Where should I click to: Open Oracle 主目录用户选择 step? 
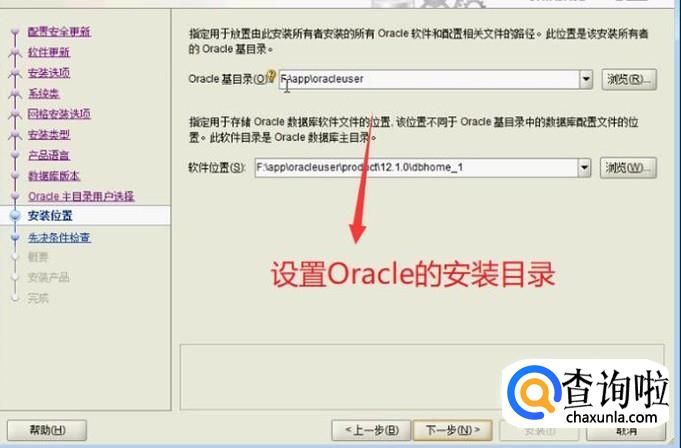point(81,196)
